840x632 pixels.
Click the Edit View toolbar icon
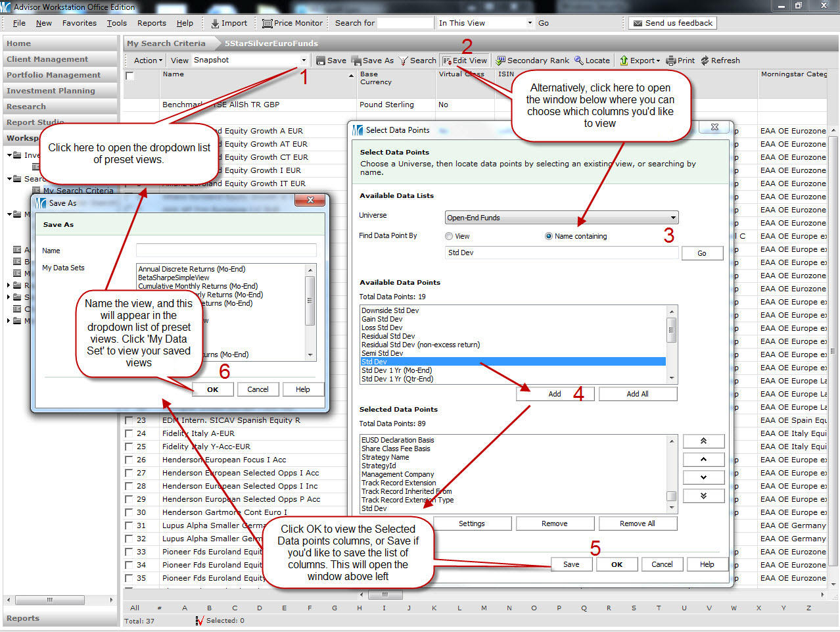[447, 61]
